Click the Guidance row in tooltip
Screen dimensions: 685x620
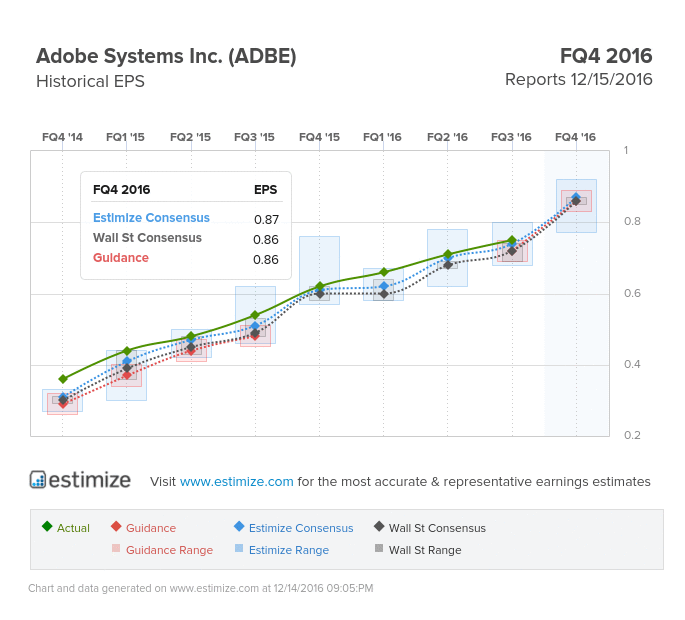coord(186,259)
